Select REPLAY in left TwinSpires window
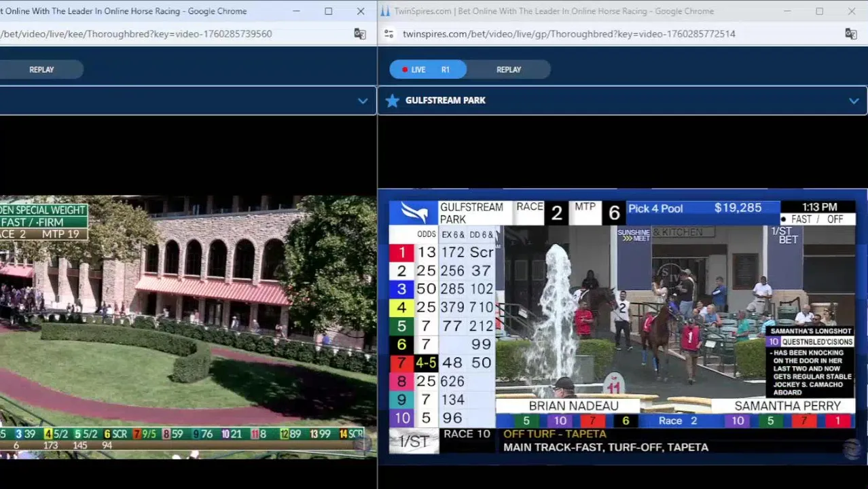 pyautogui.click(x=41, y=69)
